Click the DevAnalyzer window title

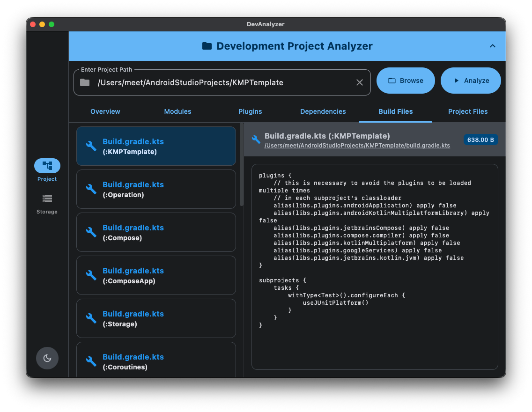[266, 24]
